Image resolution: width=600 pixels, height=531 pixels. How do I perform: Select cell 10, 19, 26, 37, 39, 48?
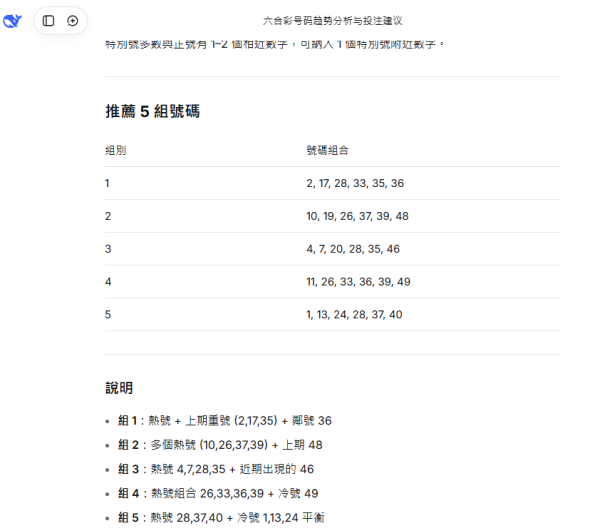coord(357,216)
